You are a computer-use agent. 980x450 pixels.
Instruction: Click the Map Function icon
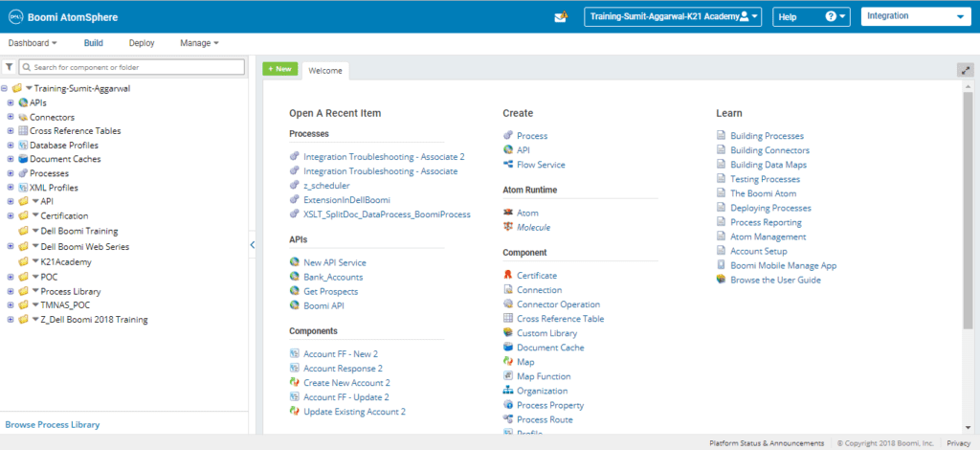tap(508, 376)
